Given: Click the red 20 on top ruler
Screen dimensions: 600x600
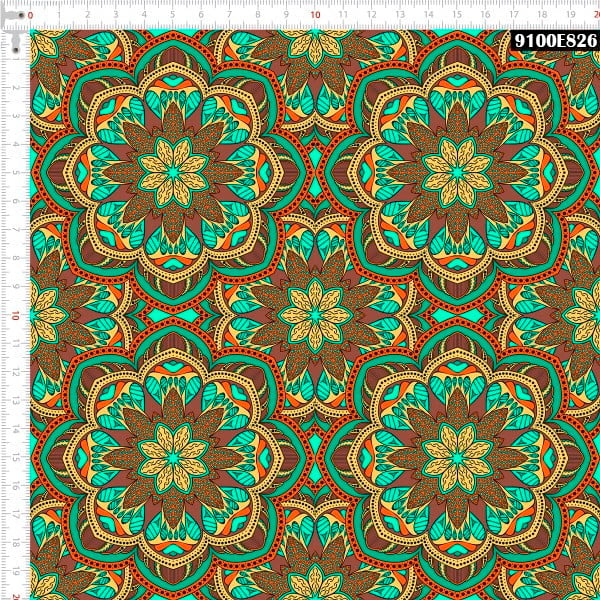Looking at the screenshot, I should (597, 15).
